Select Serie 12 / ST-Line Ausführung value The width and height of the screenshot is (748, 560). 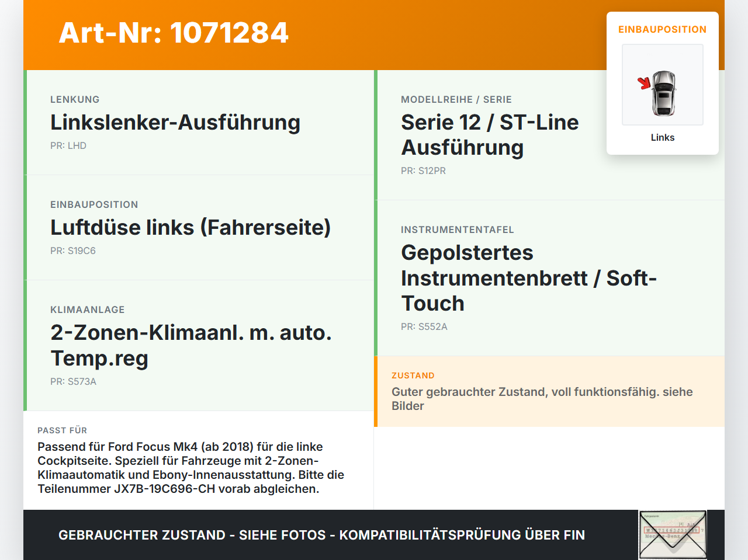490,135
